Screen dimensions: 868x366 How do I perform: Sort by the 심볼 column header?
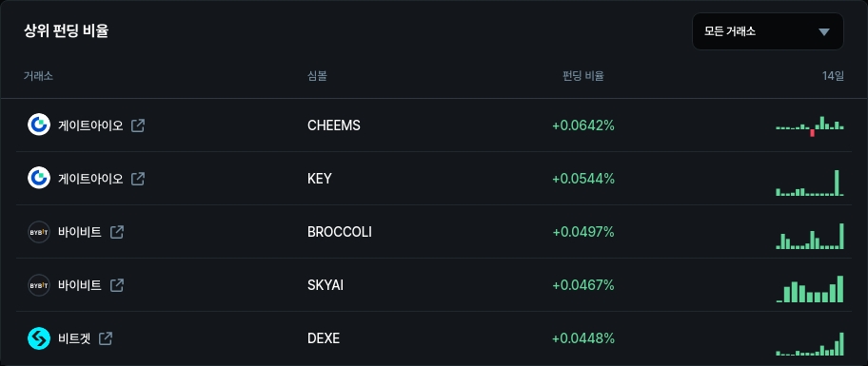coord(317,76)
